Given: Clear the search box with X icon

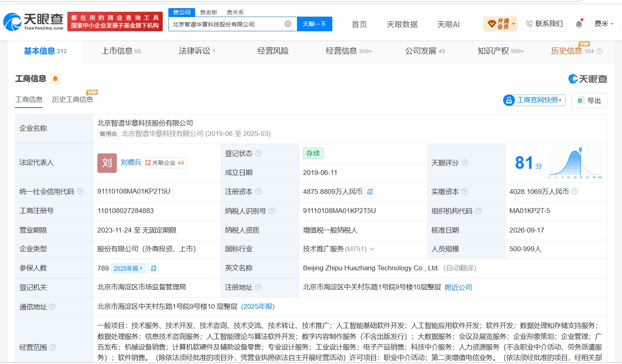Looking at the screenshot, I should click(x=288, y=24).
